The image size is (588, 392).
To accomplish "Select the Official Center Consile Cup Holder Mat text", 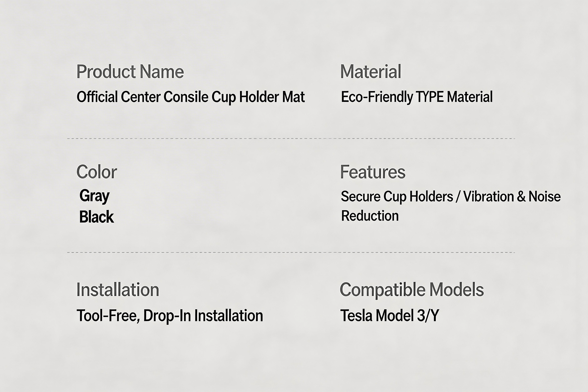I will coord(191,97).
